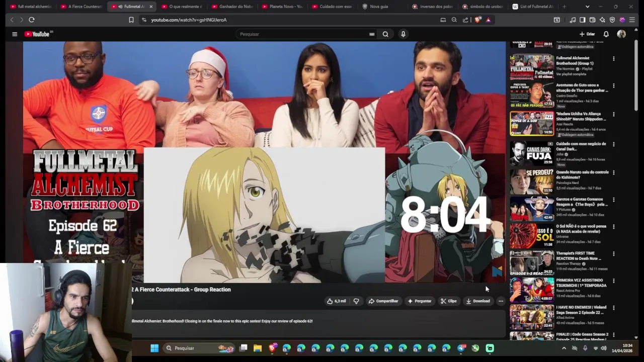Screen dimensions: 644x362
Task: Open the Brave playlist music note icon
Action: coord(573,20)
